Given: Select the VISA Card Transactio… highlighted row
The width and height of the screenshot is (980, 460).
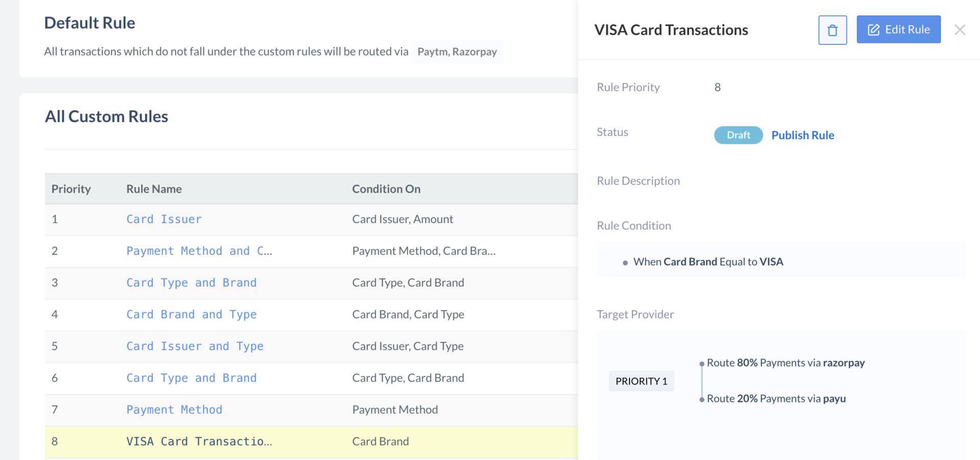Looking at the screenshot, I should pos(311,442).
